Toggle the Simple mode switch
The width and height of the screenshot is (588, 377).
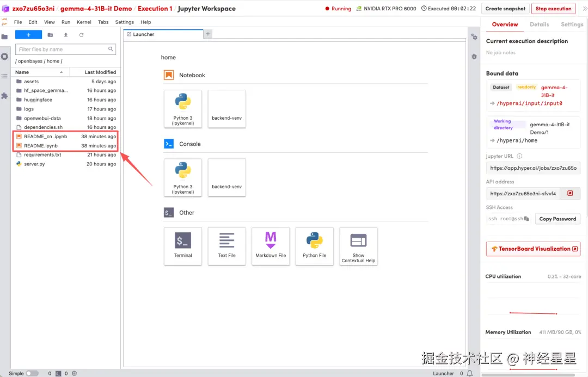click(32, 373)
